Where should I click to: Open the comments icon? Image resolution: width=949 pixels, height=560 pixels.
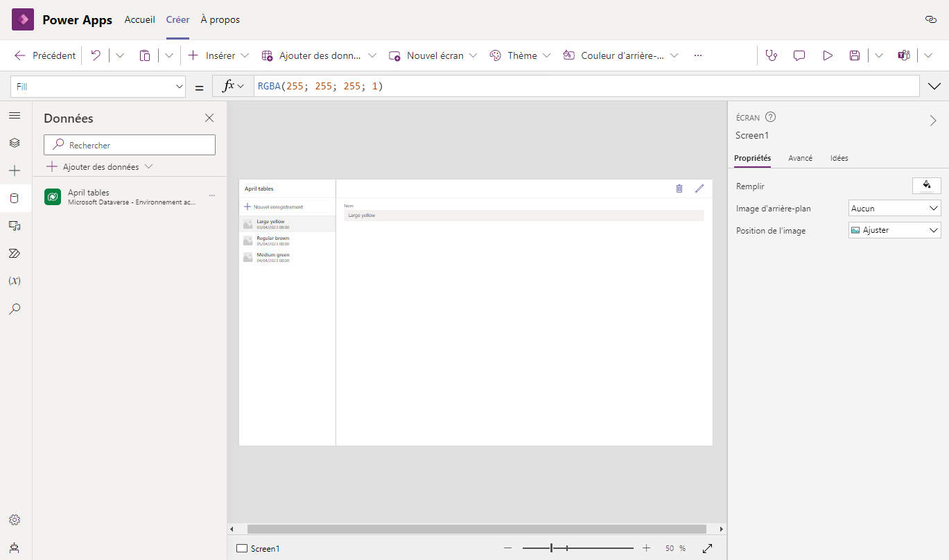pyautogui.click(x=799, y=55)
